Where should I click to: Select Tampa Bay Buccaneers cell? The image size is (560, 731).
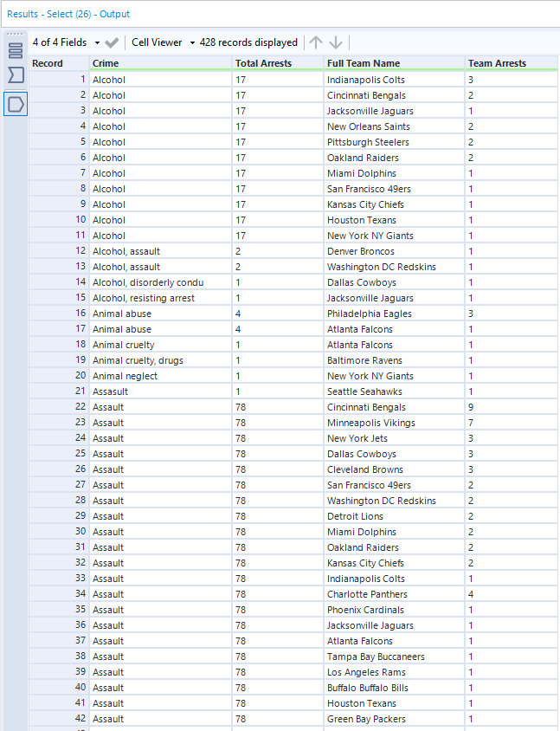(394, 657)
